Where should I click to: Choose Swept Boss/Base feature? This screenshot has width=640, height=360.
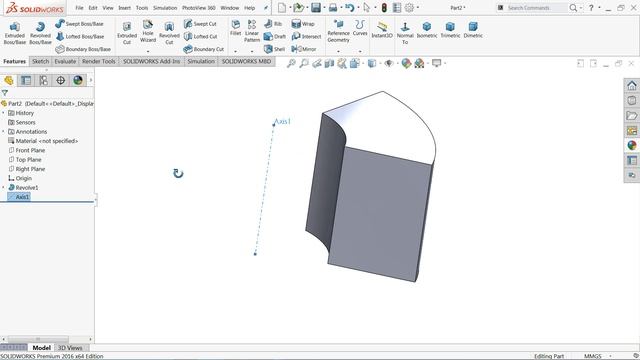coord(79,24)
